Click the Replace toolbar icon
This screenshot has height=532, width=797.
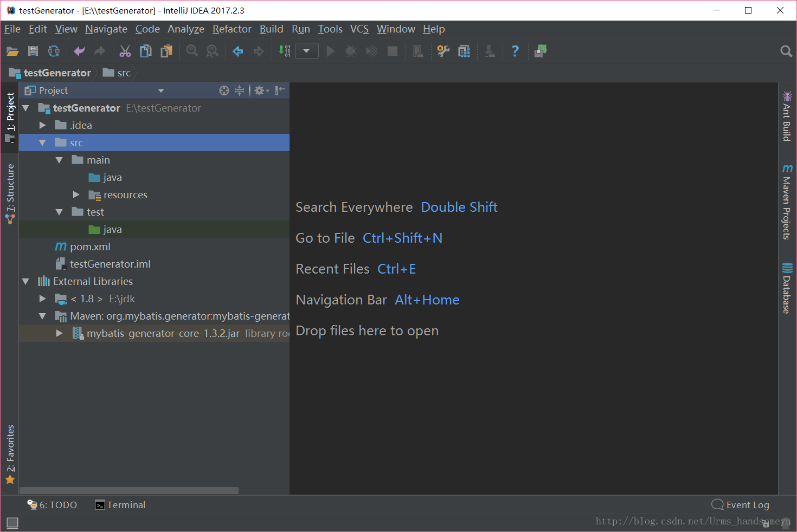tap(213, 51)
